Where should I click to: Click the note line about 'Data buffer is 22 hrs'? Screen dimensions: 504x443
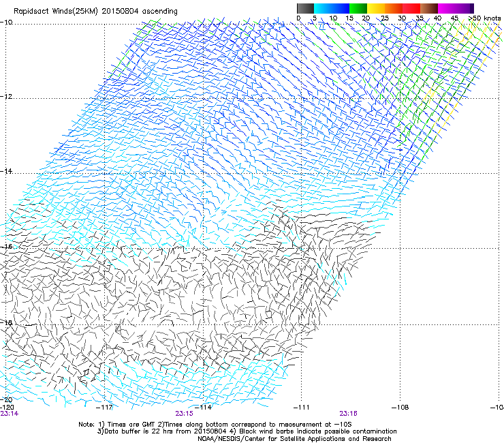(x=247, y=431)
